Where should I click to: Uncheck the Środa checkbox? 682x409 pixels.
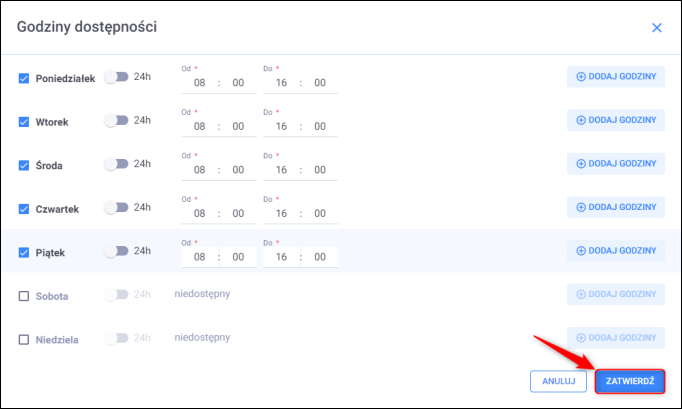24,165
